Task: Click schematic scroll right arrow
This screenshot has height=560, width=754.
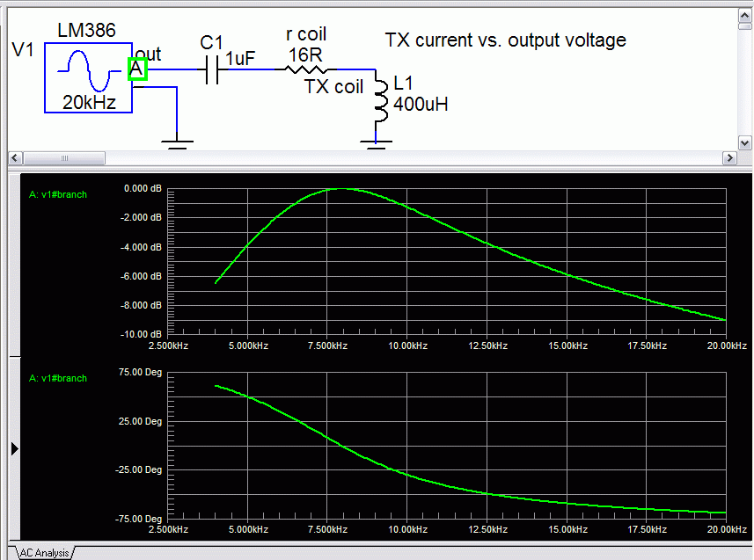Action: point(730,157)
